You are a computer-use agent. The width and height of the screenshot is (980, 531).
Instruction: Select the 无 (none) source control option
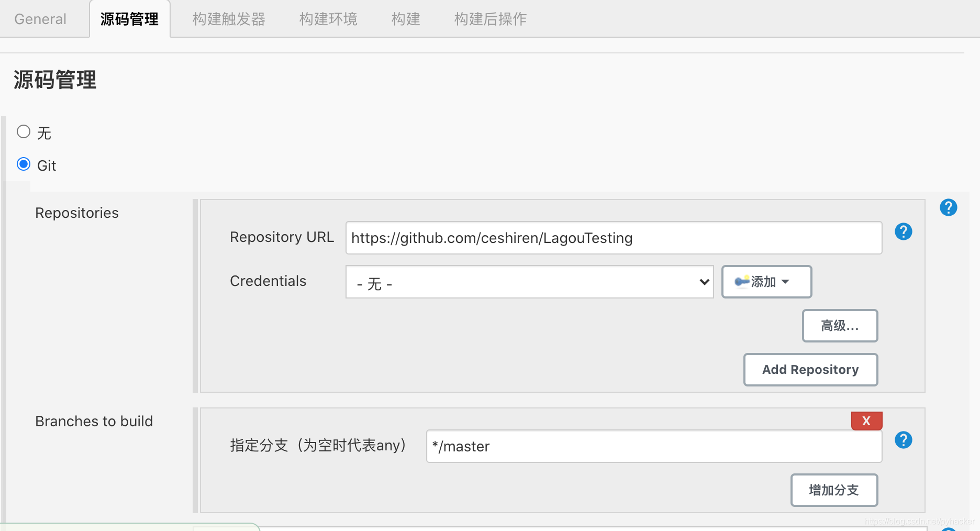(x=24, y=131)
